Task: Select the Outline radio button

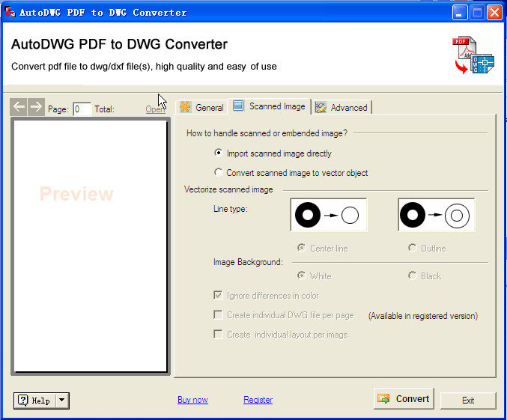Action: [x=427, y=249]
